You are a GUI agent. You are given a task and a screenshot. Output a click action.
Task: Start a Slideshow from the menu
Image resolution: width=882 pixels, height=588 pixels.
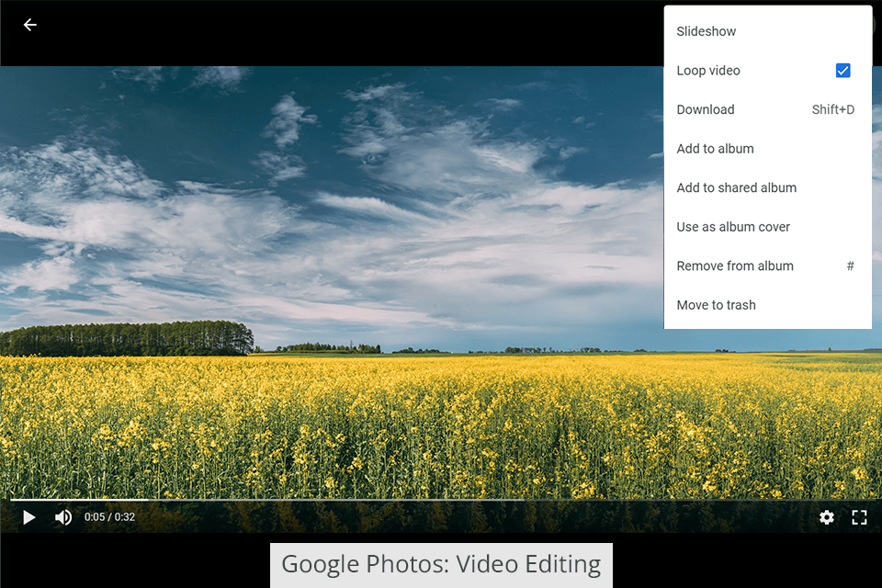(768, 31)
